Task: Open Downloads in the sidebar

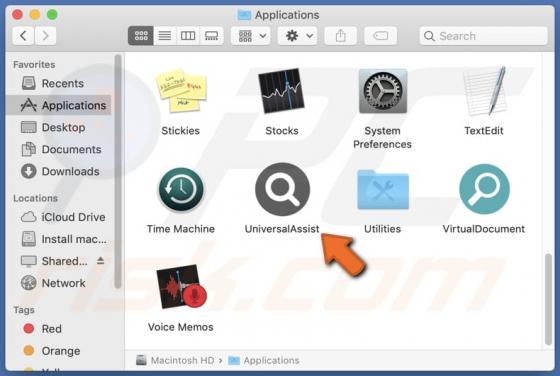Action: click(x=59, y=171)
